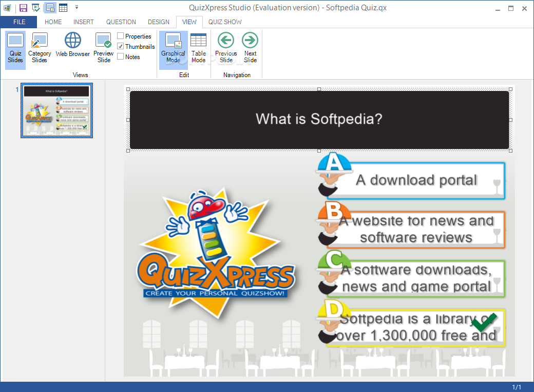Select the Quiz Slides view

tap(15, 50)
